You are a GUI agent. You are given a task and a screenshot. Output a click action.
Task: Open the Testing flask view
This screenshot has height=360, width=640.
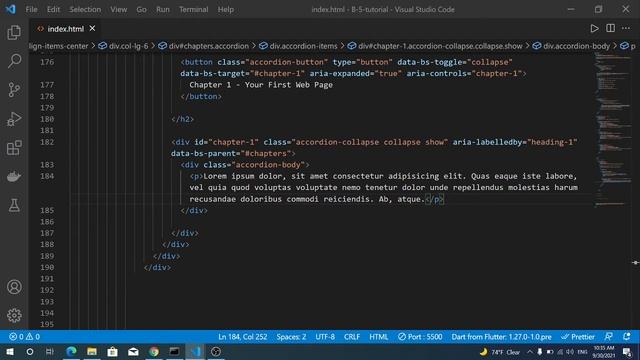(x=14, y=205)
